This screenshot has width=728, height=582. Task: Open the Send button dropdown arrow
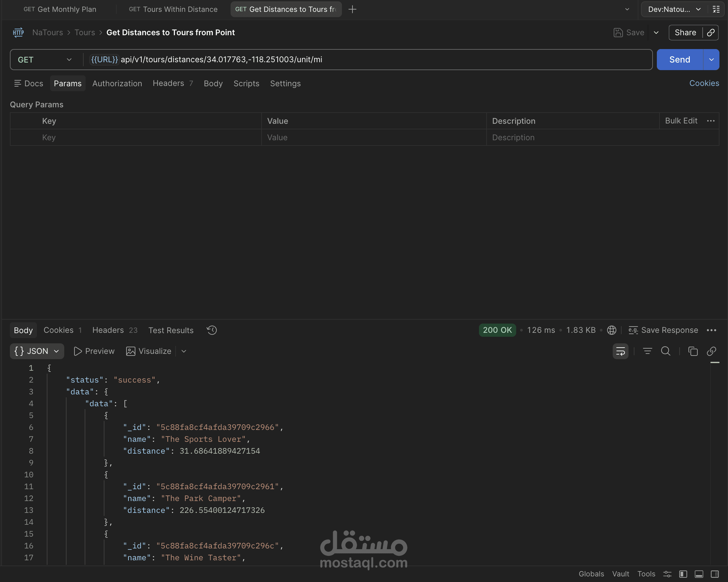coord(711,60)
